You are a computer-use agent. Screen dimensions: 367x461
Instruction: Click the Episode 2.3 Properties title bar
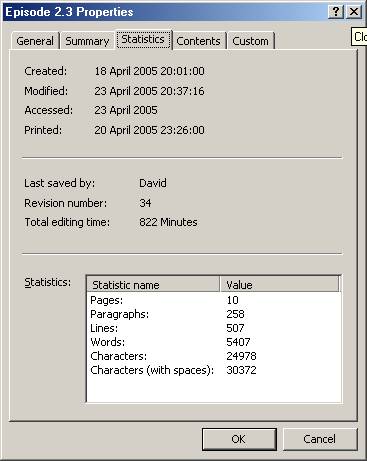coord(165,12)
